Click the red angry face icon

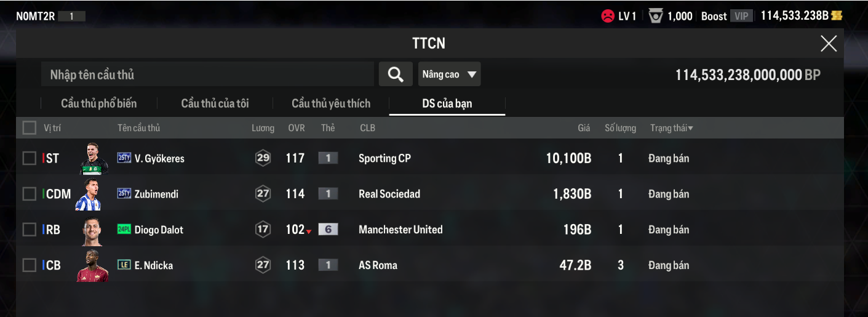click(608, 17)
